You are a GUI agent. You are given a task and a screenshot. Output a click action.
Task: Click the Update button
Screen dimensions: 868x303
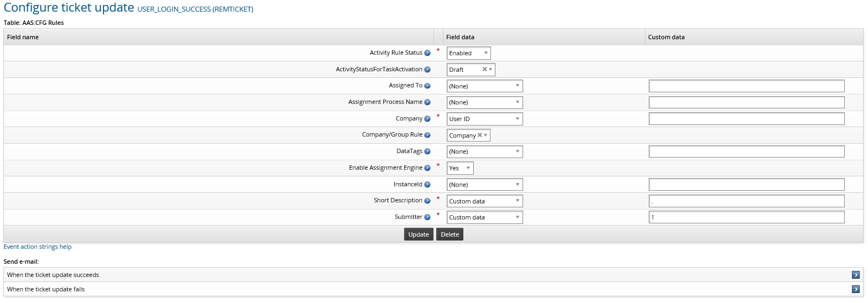pyautogui.click(x=418, y=234)
